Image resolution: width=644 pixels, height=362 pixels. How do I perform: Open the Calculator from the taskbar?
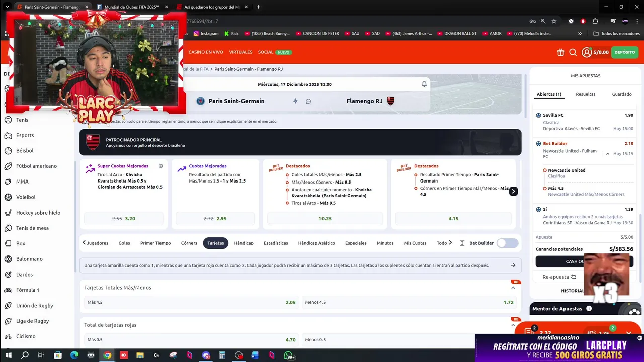click(222, 355)
